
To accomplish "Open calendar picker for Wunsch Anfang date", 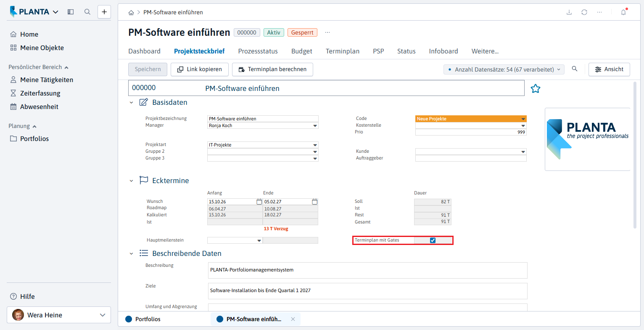I will point(259,202).
